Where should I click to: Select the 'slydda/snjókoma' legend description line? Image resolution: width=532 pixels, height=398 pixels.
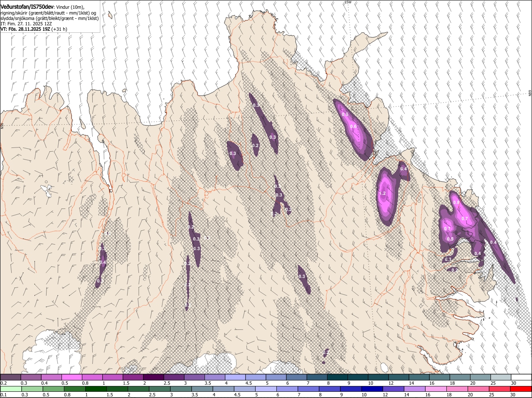coord(49,18)
